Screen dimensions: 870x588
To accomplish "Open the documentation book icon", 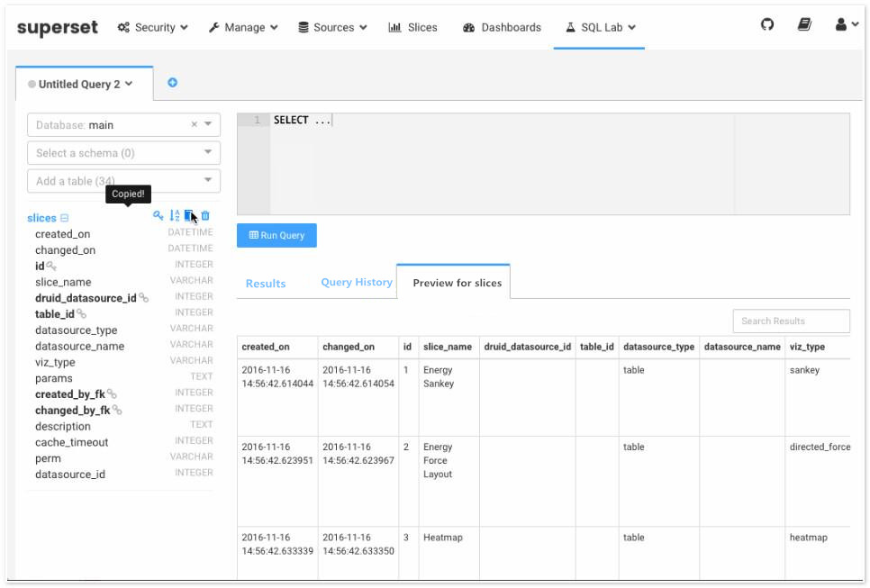I will (804, 24).
